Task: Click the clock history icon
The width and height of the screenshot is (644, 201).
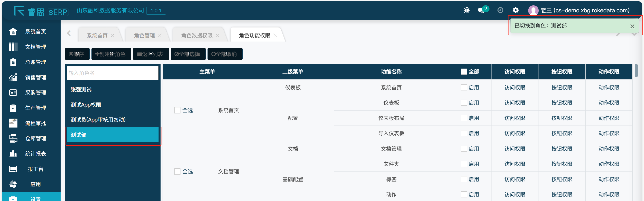Action: (x=500, y=10)
